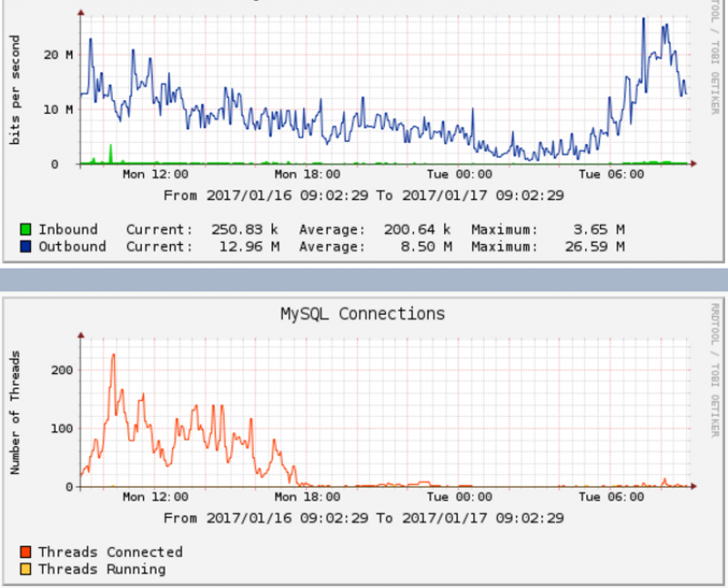Click the Inbound maximum value "3.65 M"
This screenshot has width=728, height=588.
coord(599,229)
